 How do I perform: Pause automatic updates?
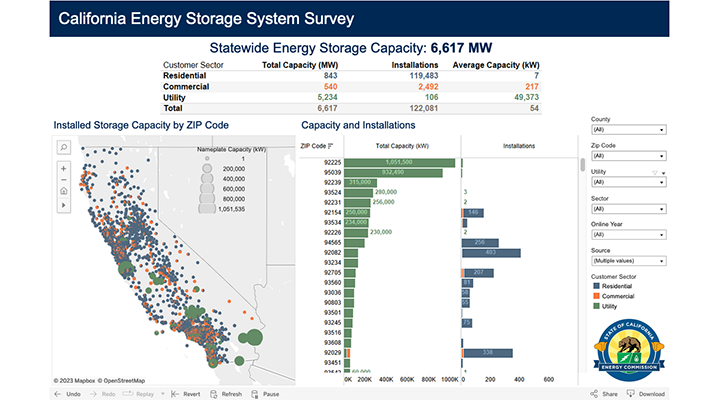click(265, 394)
